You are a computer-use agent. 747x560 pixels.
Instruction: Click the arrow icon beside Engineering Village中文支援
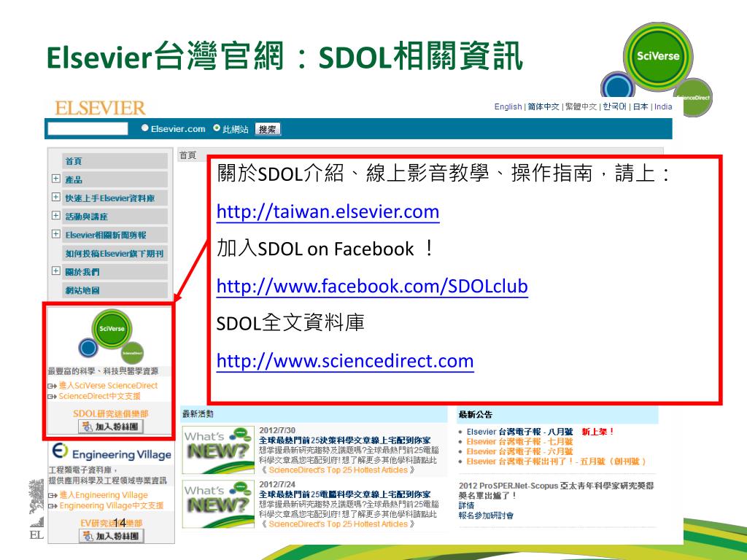tap(53, 506)
